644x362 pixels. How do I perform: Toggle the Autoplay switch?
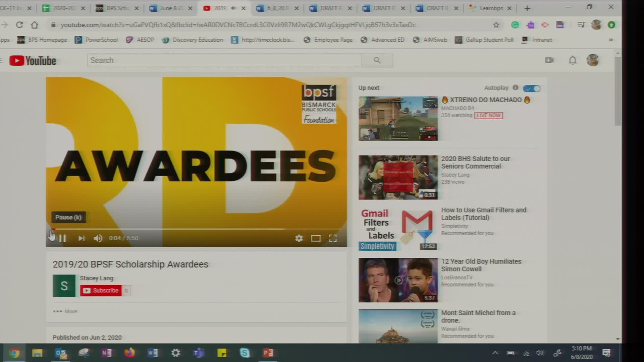pos(532,88)
